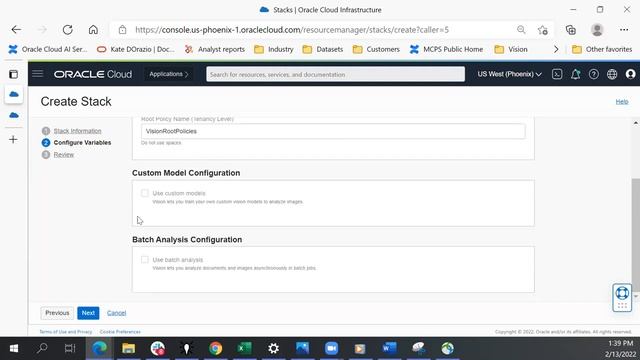The image size is (640, 360).
Task: Open the zoom magnifier in address bar
Action: pyautogui.click(x=521, y=29)
